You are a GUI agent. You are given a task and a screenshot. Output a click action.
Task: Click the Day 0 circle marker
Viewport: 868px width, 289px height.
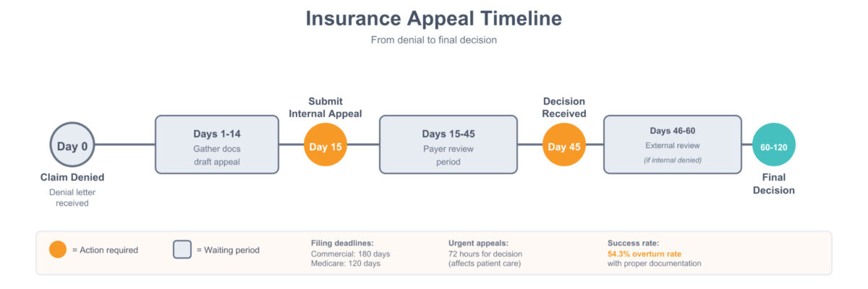click(72, 145)
